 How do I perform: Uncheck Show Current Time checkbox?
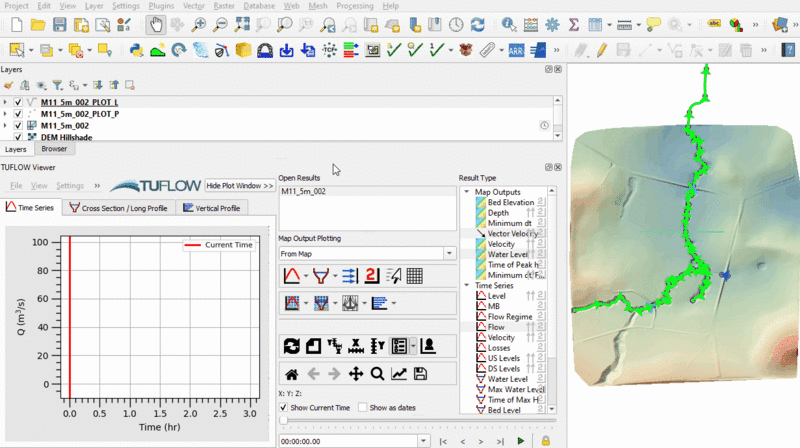285,408
